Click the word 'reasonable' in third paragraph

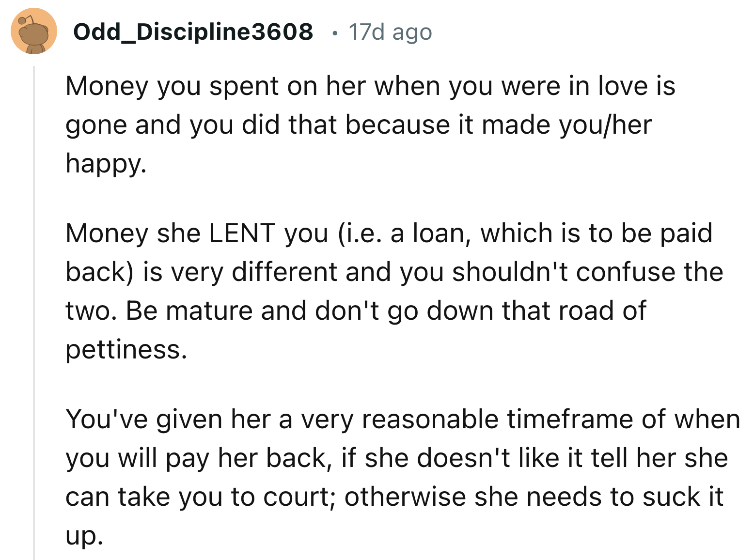tap(430, 419)
